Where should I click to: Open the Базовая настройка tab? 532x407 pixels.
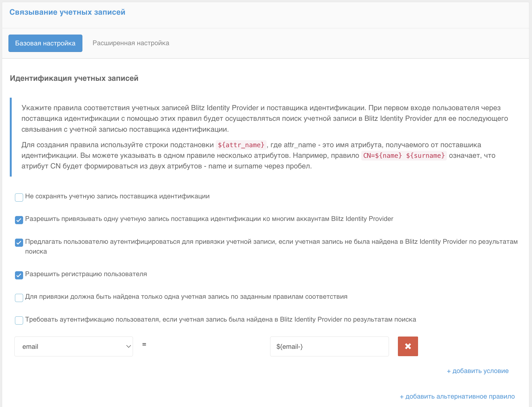pos(45,43)
